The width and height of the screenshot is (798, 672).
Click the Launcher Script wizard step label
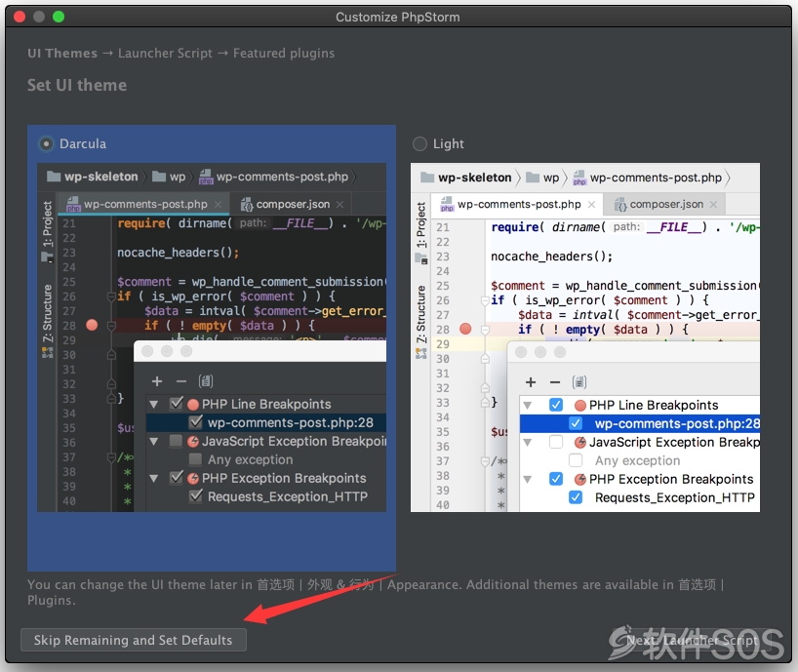tap(166, 53)
